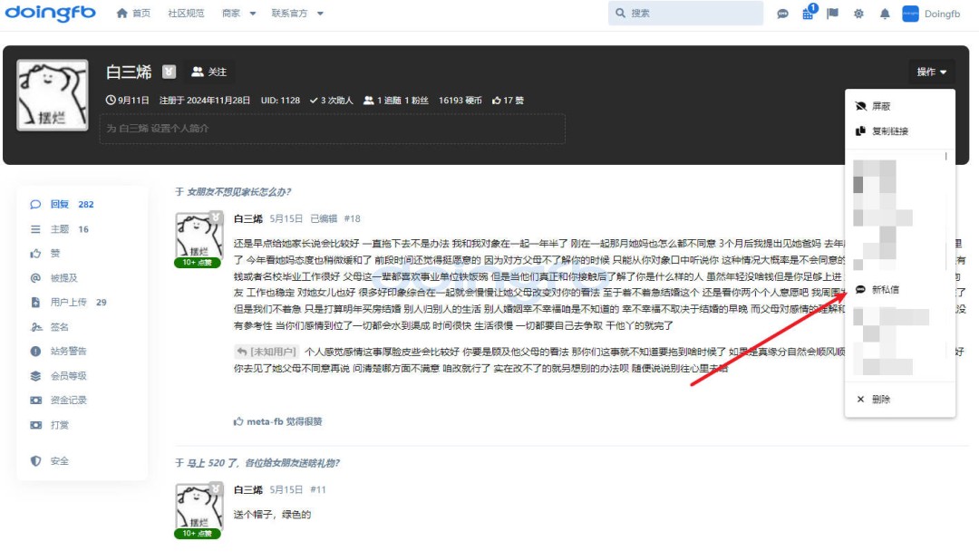Open the 用户上传 sidebar section
Image resolution: width=979 pixels, height=560 pixels.
pos(71,303)
